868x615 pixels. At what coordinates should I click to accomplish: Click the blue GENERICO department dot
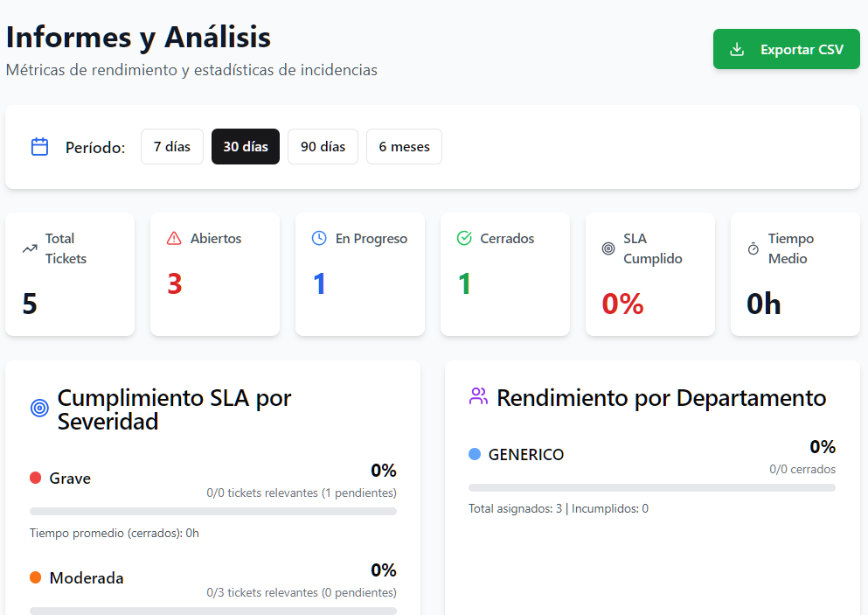475,455
